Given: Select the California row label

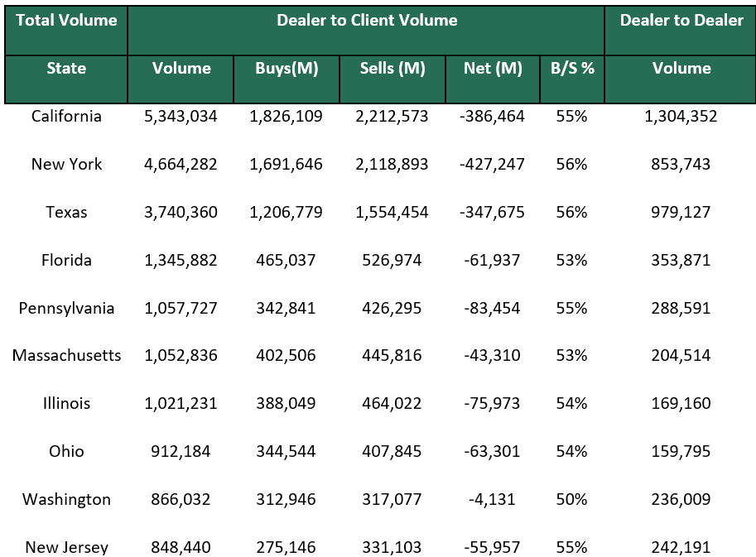Looking at the screenshot, I should click(x=65, y=117).
